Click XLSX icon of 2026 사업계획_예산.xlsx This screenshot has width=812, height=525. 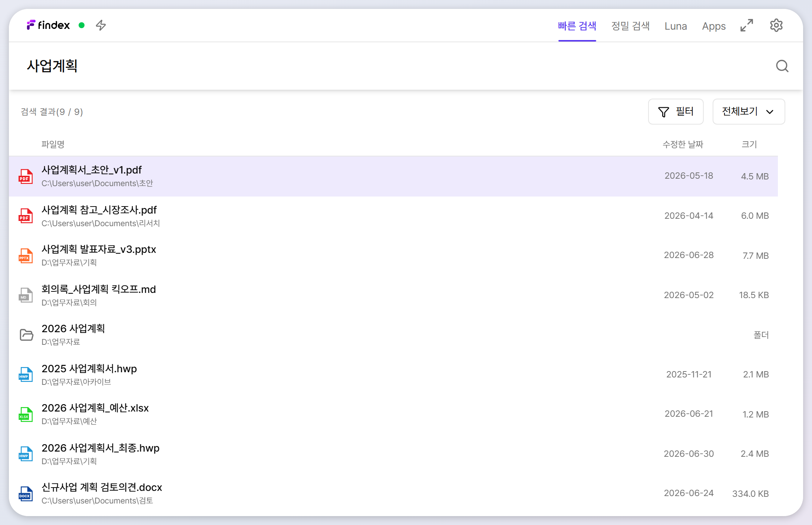click(26, 414)
